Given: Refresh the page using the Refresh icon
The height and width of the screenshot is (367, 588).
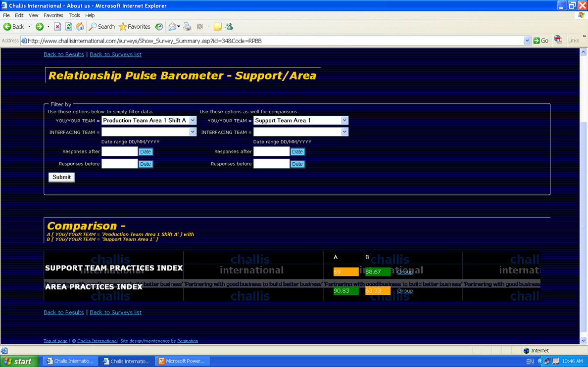Looking at the screenshot, I should point(69,27).
